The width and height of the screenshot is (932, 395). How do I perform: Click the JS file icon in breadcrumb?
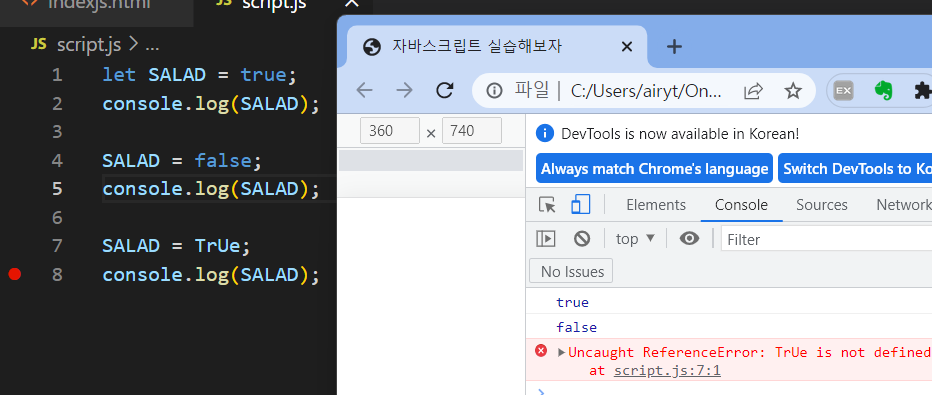[x=38, y=45]
